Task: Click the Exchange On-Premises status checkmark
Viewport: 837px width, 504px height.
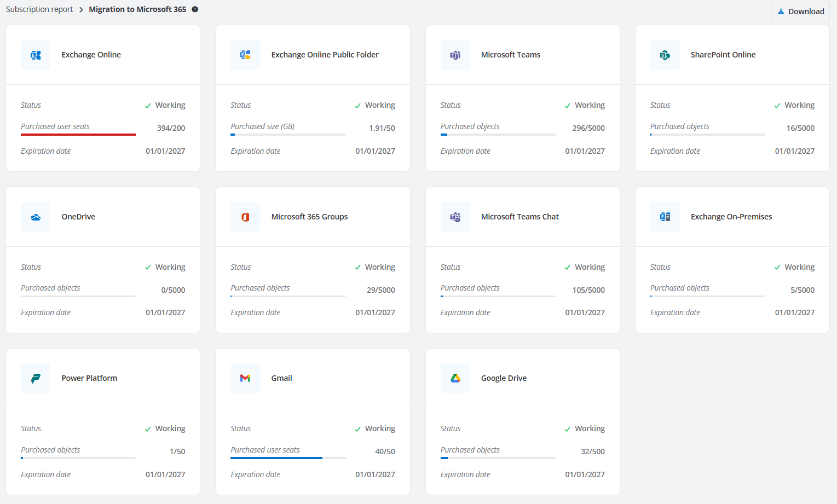Action: [777, 268]
